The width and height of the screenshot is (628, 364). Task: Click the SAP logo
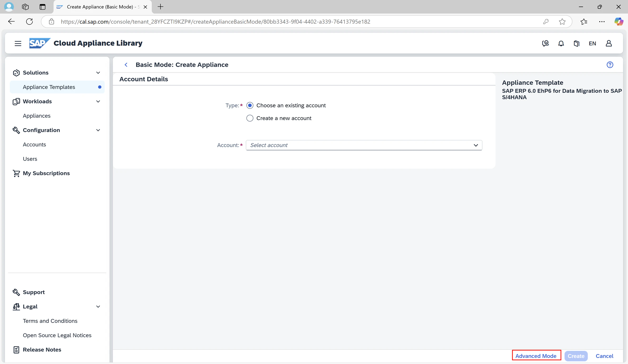tap(40, 43)
